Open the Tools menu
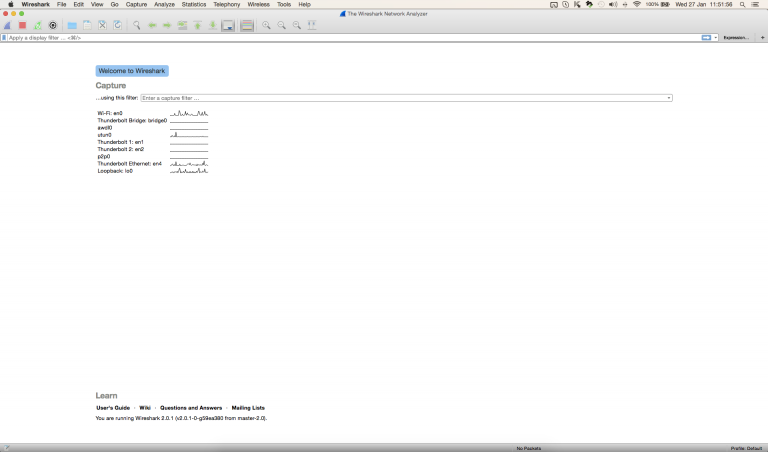This screenshot has width=768, height=452. coord(284,4)
